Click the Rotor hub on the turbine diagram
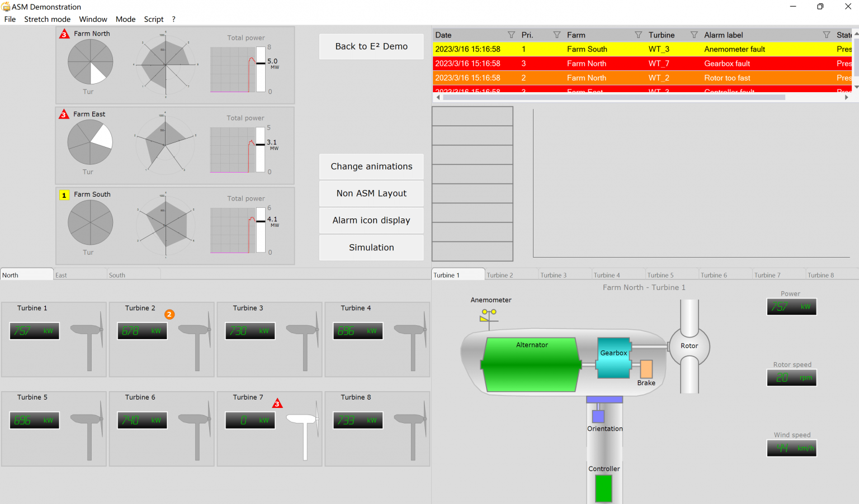The width and height of the screenshot is (859, 504). pos(689,347)
